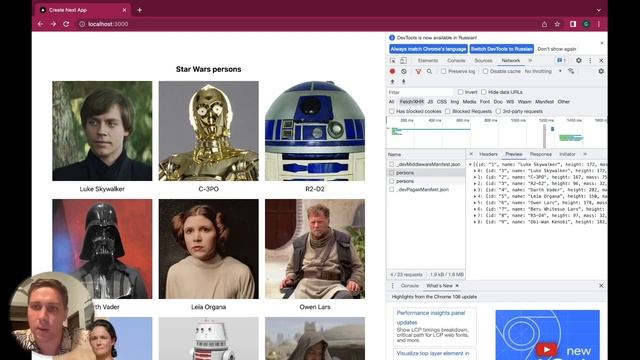The width and height of the screenshot is (640, 360).
Task: Expand the Darth Vader JSON entry
Action: 475,190
